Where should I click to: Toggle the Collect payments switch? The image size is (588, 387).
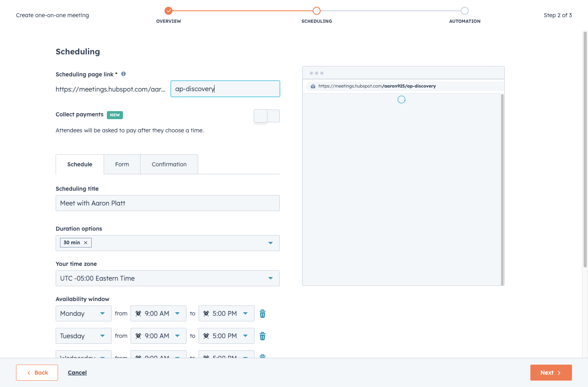267,116
